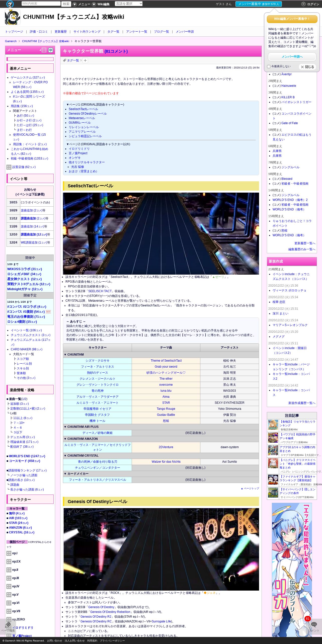The height and width of the screenshot is (644, 322).
Task: Open the 81コメント link in page title
Action: 116,51
